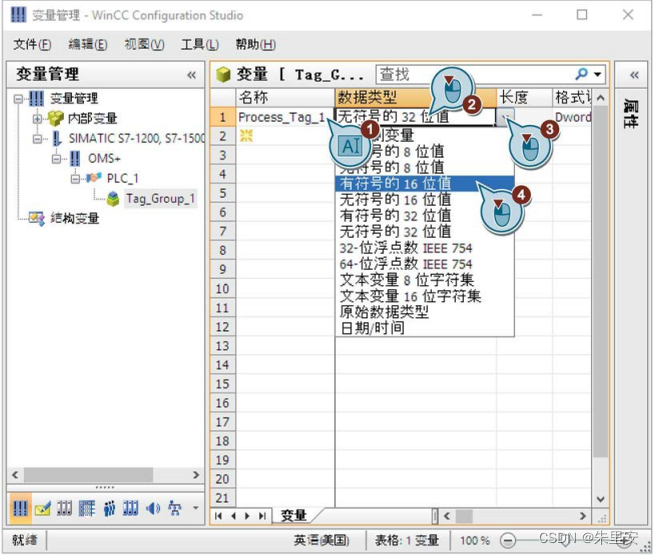Click the yellow cube 变量 header icon
Viewport: 654px width, 555px height.
tap(224, 75)
